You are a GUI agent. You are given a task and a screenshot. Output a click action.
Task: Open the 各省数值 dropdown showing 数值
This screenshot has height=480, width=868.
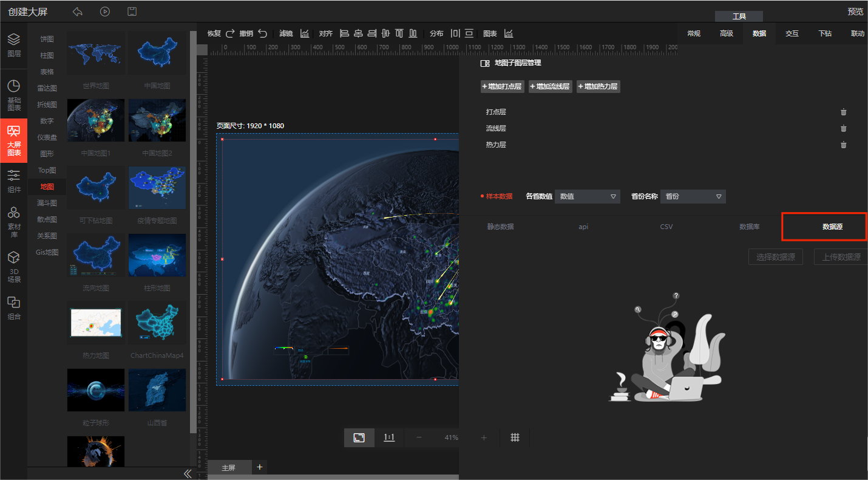point(588,196)
